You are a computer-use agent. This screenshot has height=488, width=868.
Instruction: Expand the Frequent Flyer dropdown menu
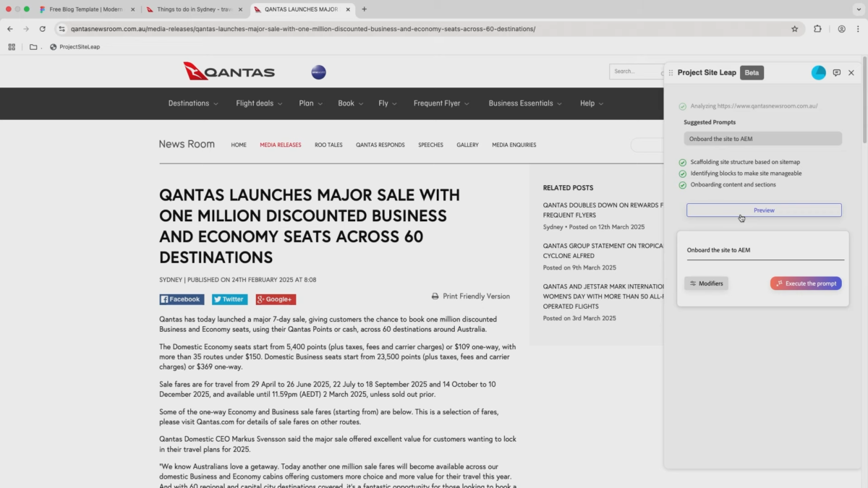[441, 103]
